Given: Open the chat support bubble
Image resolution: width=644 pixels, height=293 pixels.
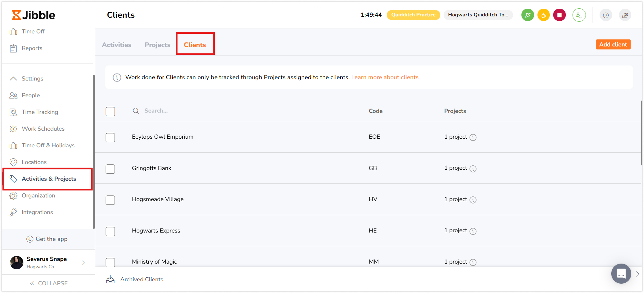Looking at the screenshot, I should (x=621, y=274).
